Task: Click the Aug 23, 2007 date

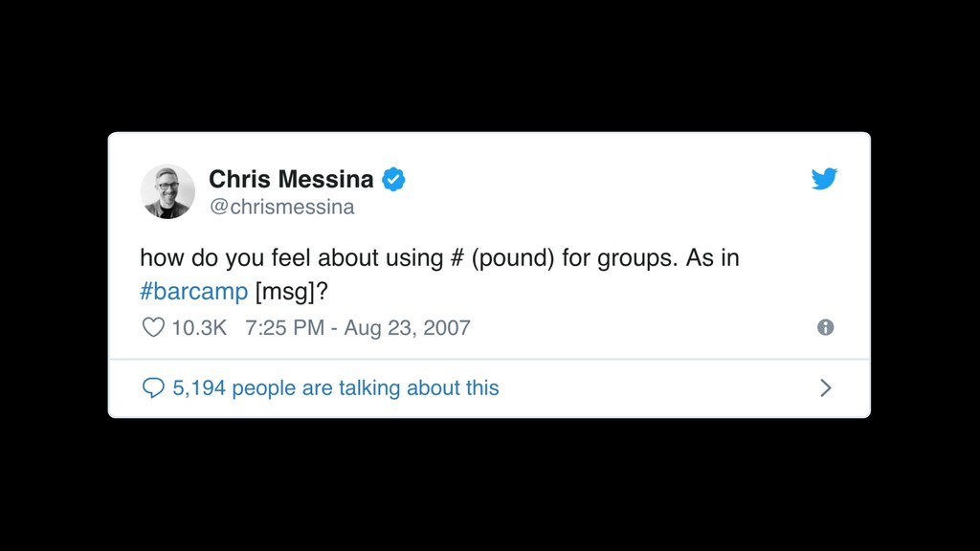Action: click(x=407, y=327)
